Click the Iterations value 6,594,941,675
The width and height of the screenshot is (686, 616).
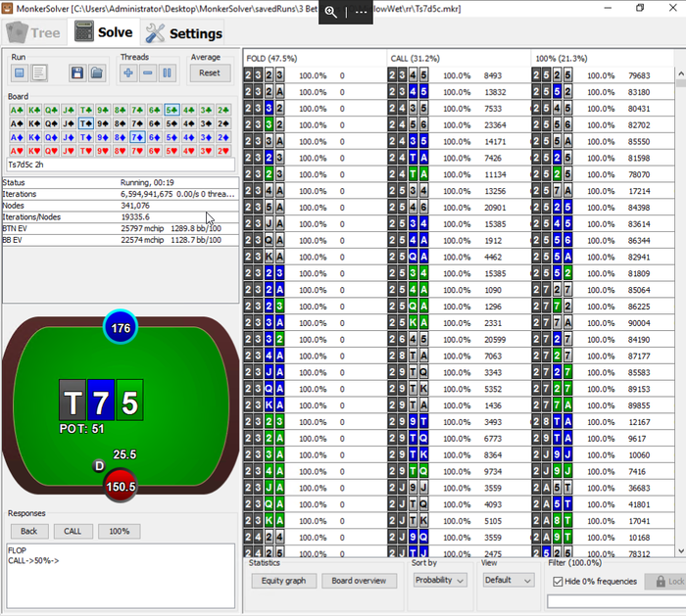pos(147,194)
